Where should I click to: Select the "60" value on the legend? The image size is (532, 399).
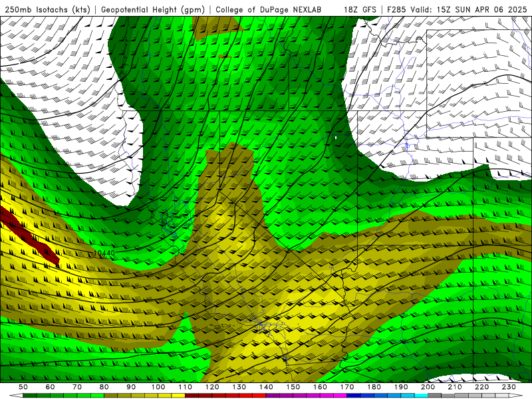(51, 387)
